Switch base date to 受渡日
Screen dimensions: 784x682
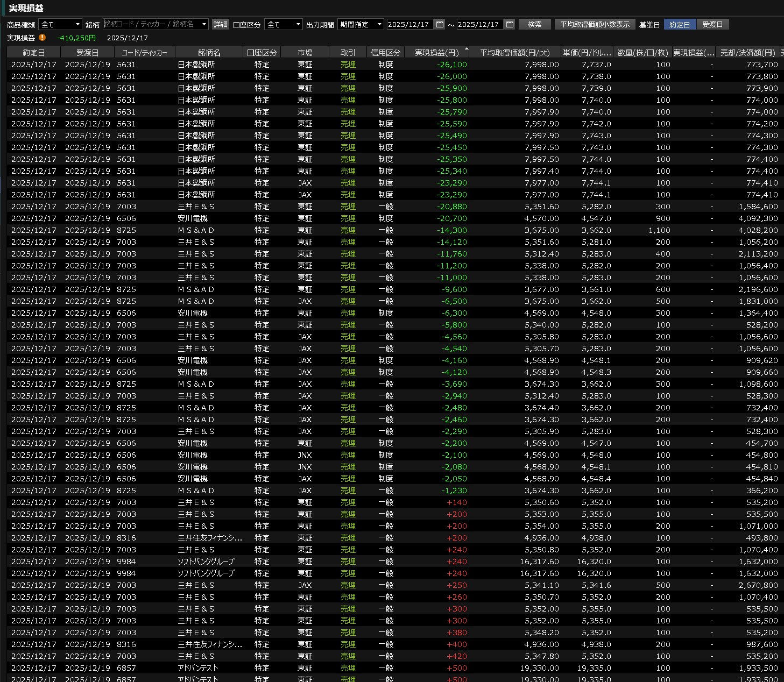coord(712,25)
